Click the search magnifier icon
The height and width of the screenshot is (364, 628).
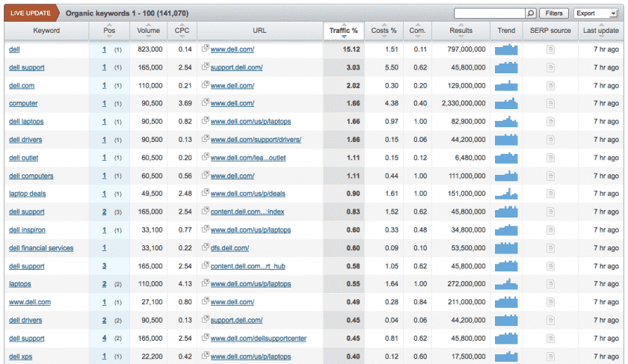tap(531, 13)
